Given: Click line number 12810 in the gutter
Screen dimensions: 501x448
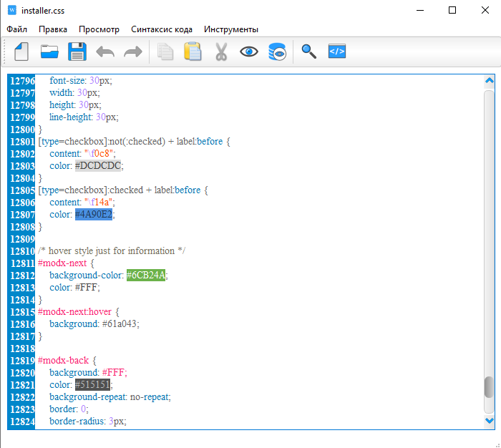Looking at the screenshot, I should click(x=22, y=251).
